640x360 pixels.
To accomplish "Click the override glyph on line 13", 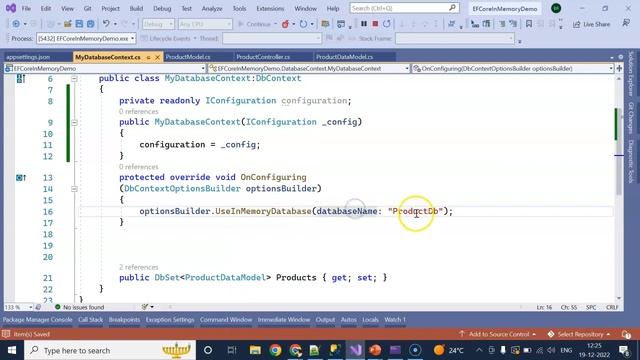I will click(21, 178).
